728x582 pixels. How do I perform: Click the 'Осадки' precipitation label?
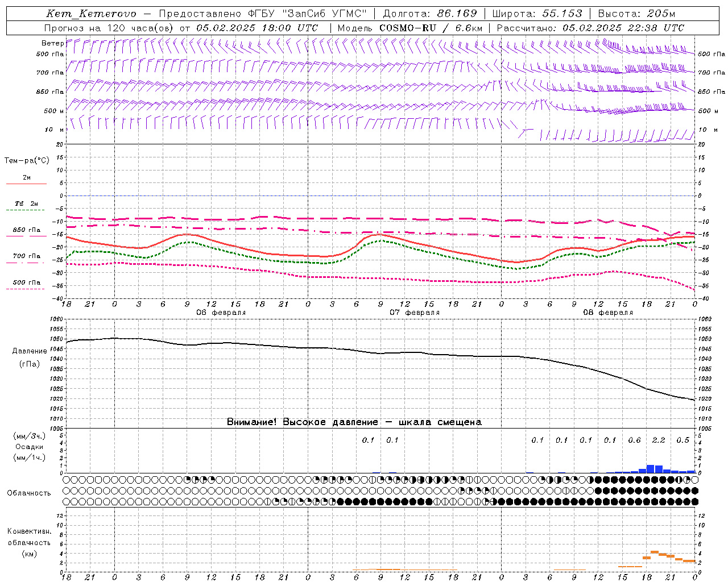(30, 447)
